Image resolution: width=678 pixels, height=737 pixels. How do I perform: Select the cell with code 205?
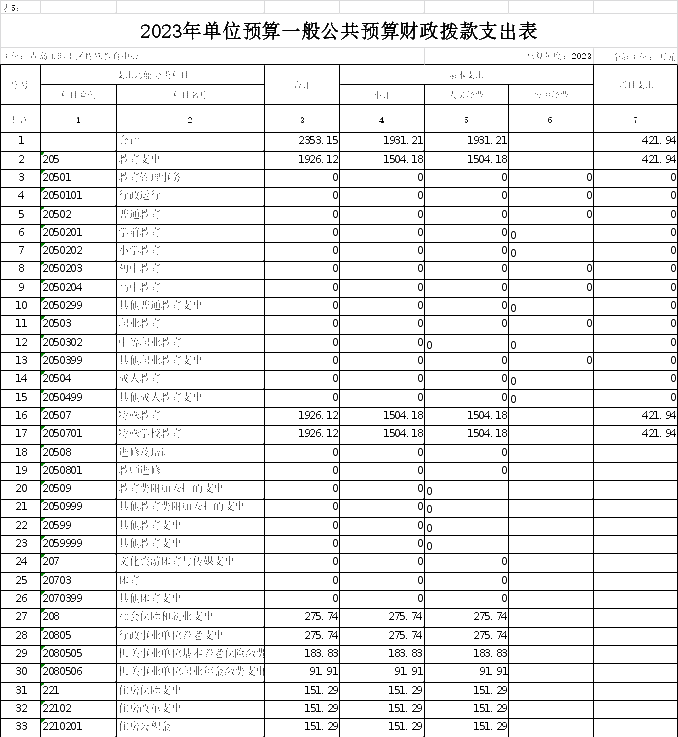point(78,159)
